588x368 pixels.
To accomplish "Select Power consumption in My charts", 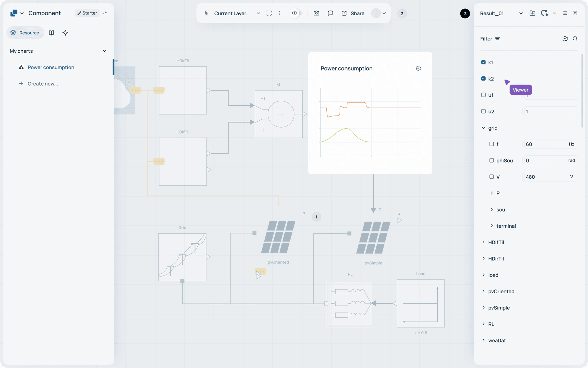I will [51, 67].
